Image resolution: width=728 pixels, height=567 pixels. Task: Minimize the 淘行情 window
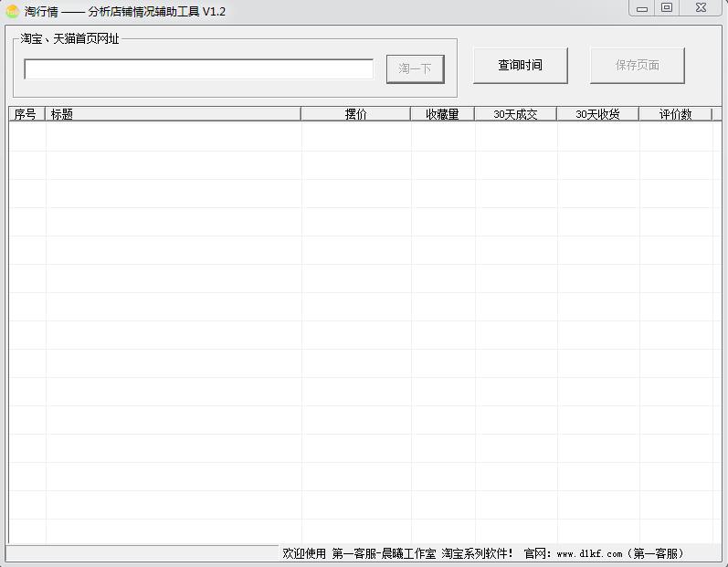[x=642, y=8]
